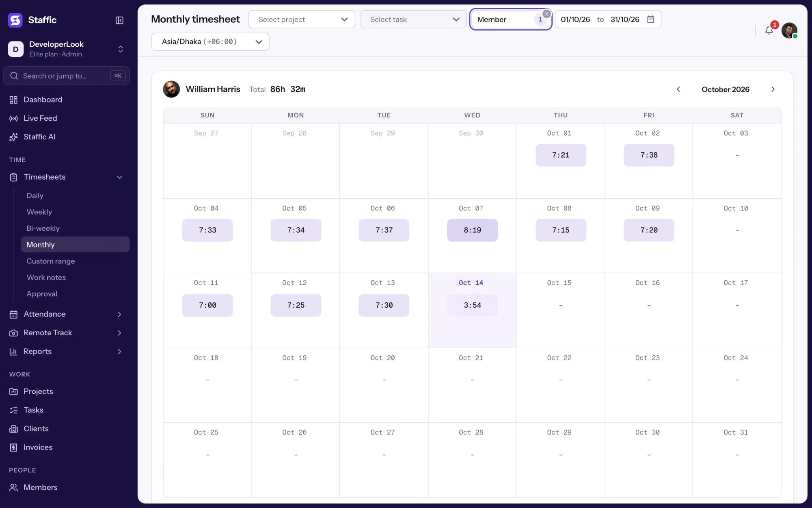Open the notifications bell
This screenshot has width=812, height=508.
(x=769, y=30)
